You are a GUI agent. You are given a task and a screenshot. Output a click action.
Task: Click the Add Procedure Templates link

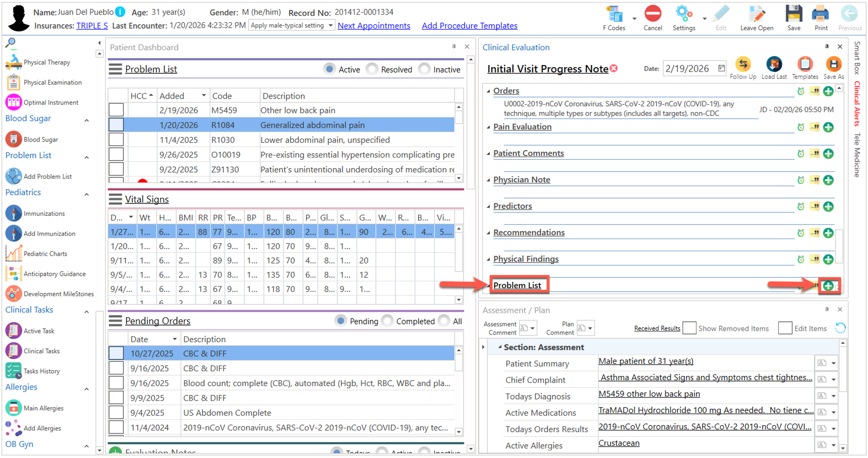point(469,26)
